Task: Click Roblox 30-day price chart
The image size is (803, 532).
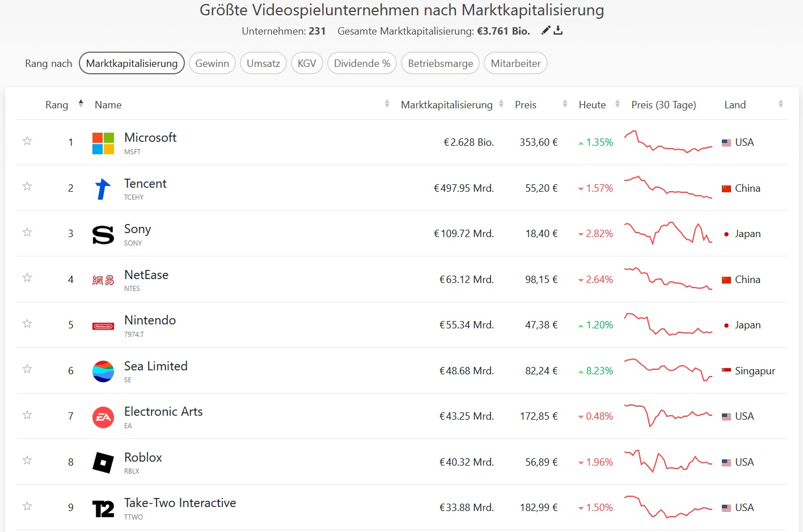Action: [x=668, y=461]
